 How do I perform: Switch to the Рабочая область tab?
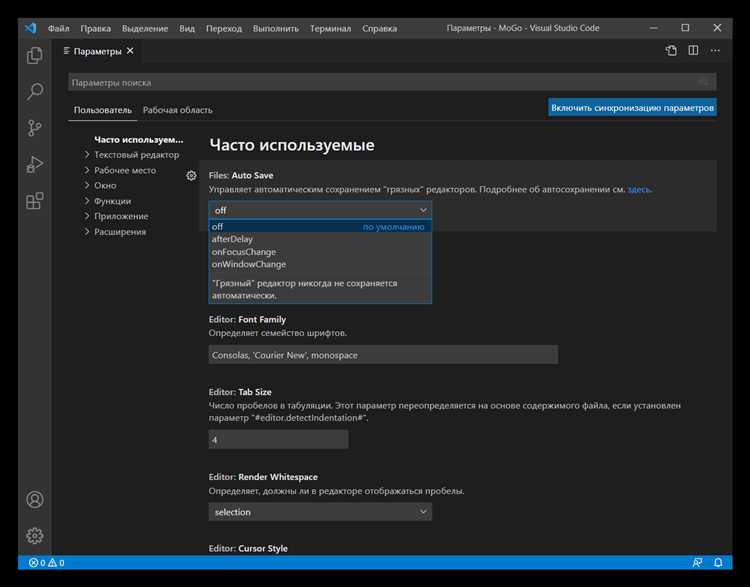pyautogui.click(x=177, y=110)
